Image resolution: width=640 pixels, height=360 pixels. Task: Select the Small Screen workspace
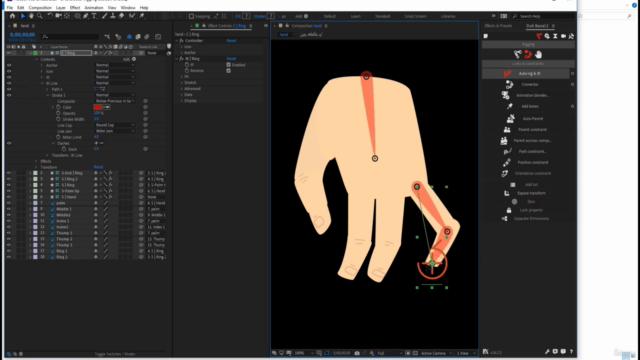click(x=415, y=16)
